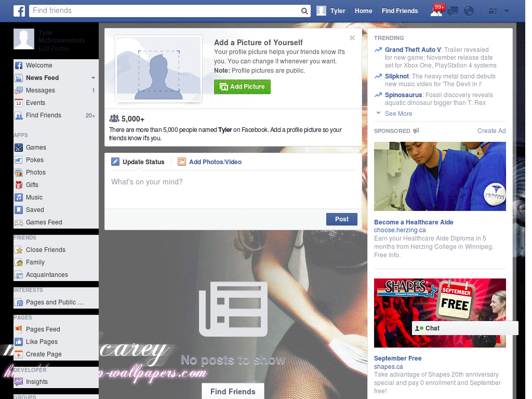Open privacy shortcuts lock icon

click(493, 11)
